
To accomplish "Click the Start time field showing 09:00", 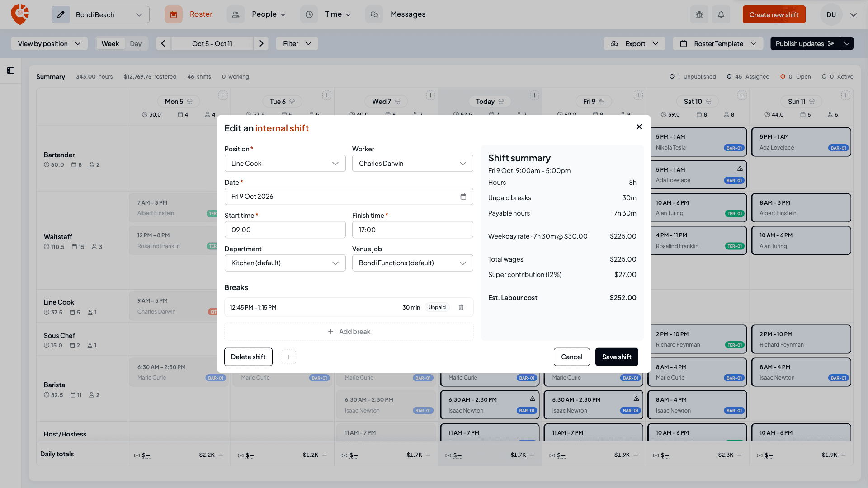I will pos(285,230).
